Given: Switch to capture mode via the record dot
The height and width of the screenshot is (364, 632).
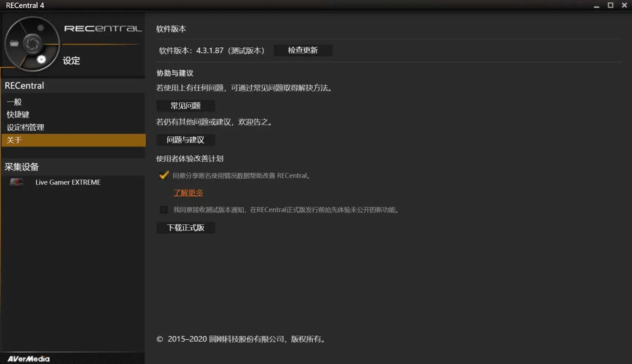Looking at the screenshot, I should pos(41,28).
